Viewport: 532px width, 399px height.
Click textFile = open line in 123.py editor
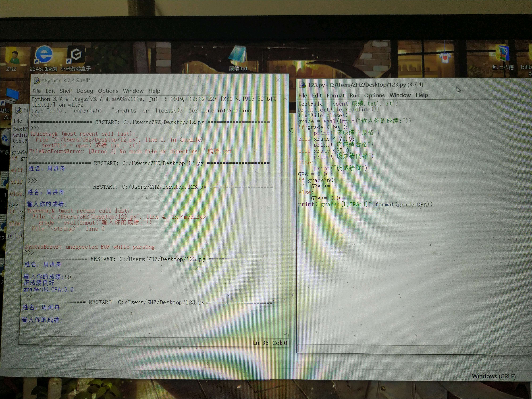(348, 104)
